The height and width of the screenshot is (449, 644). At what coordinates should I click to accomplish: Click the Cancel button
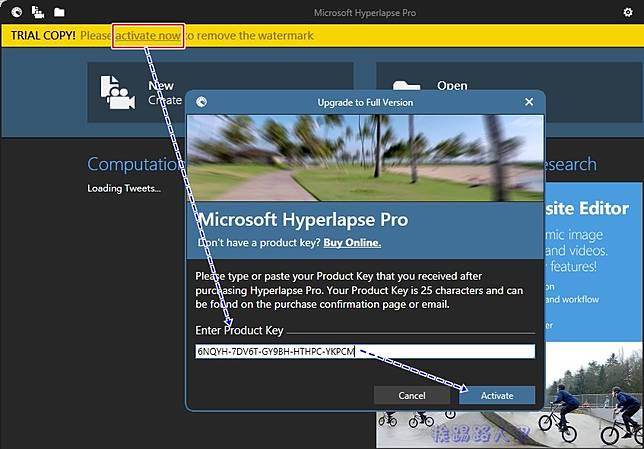coord(412,395)
